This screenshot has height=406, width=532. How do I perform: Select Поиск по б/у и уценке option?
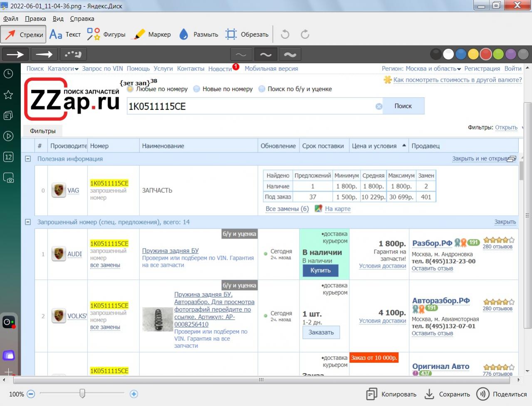[x=262, y=89]
